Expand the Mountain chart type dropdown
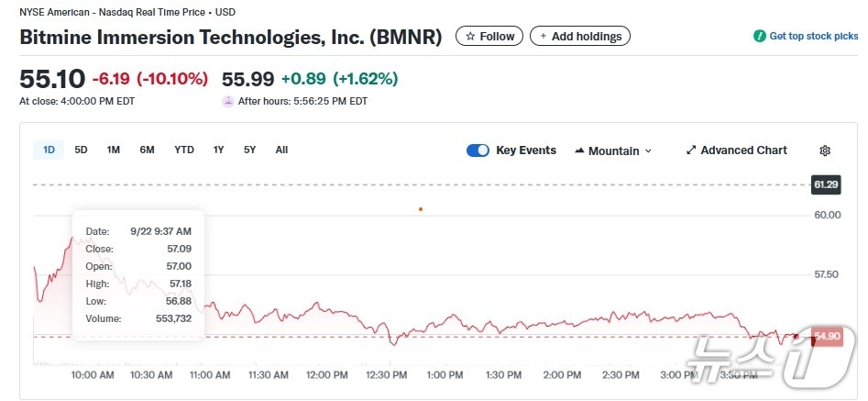 click(x=648, y=151)
